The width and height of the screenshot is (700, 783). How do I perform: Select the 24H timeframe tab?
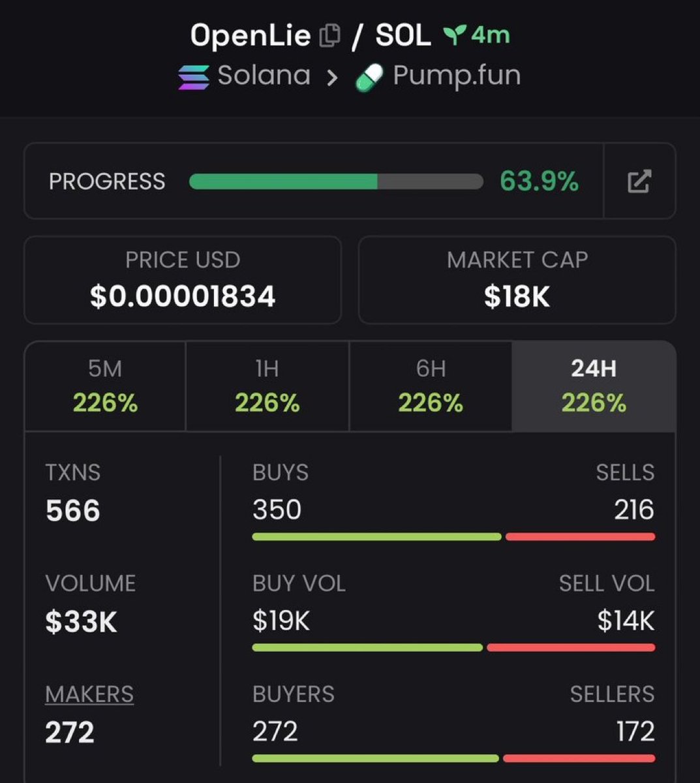pyautogui.click(x=594, y=386)
